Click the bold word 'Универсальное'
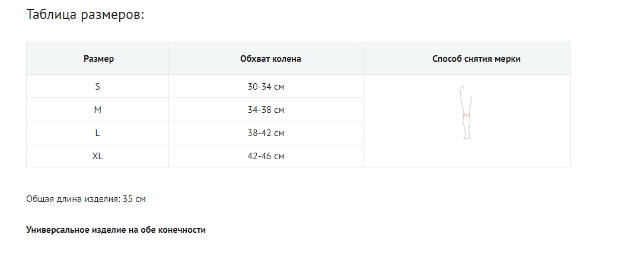 [x=53, y=230]
